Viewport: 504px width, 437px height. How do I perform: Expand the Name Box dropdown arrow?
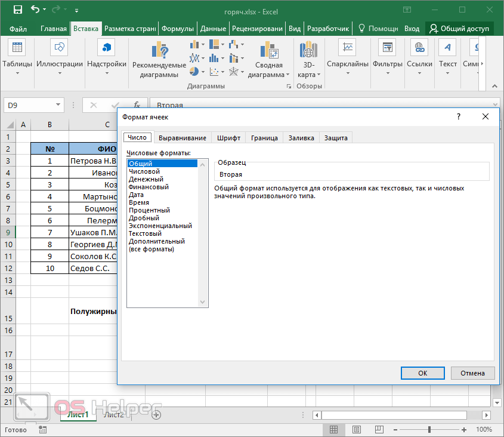58,105
